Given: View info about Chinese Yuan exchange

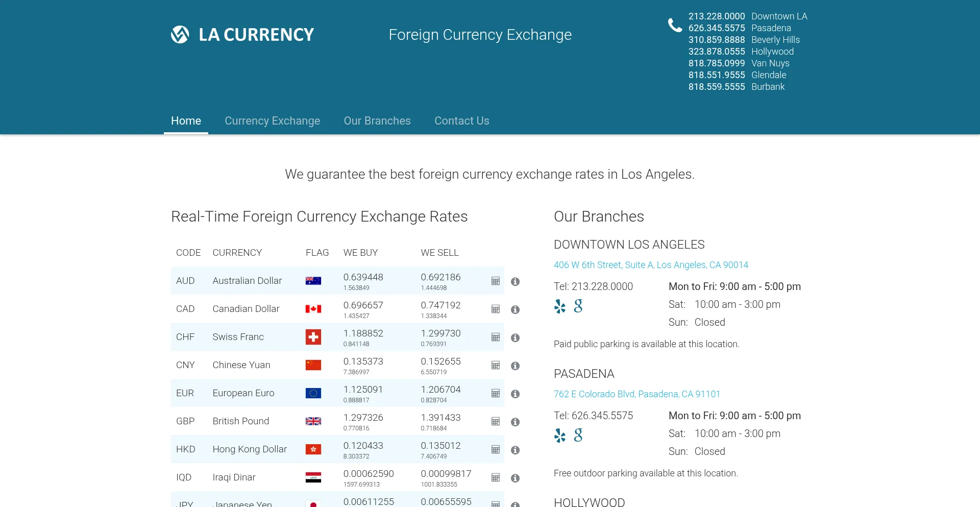Looking at the screenshot, I should coord(515,366).
